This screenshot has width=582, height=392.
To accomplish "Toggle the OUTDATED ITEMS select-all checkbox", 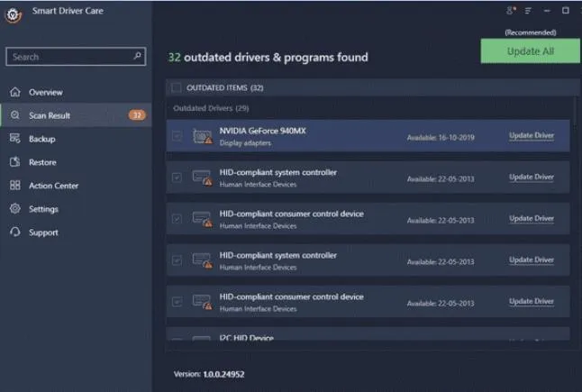I will (x=177, y=88).
